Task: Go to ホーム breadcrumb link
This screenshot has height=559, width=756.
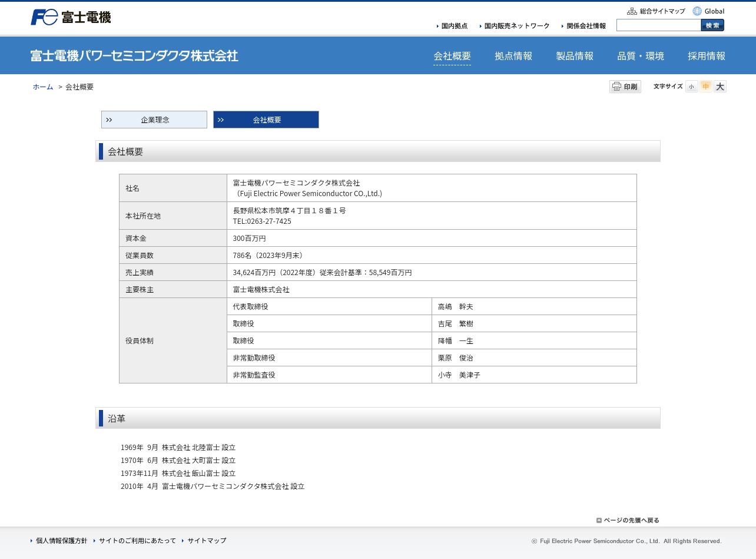Action: (43, 87)
